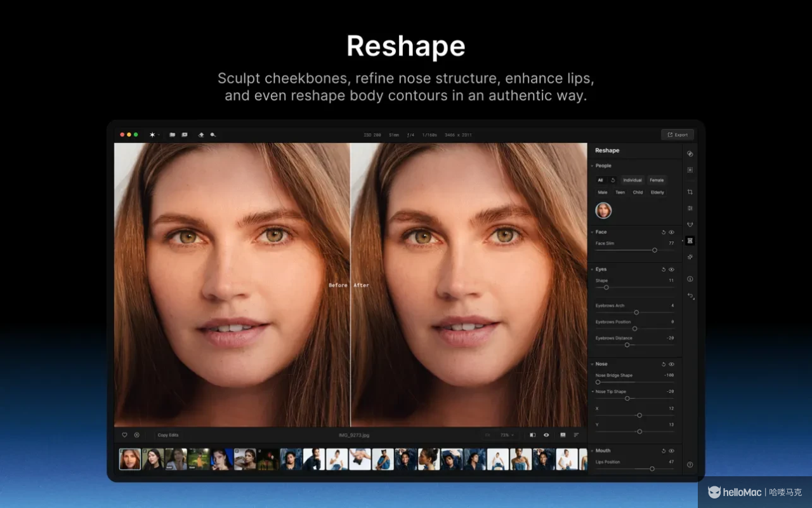Adjust the Face Slim slider
812x508 pixels.
634,250
